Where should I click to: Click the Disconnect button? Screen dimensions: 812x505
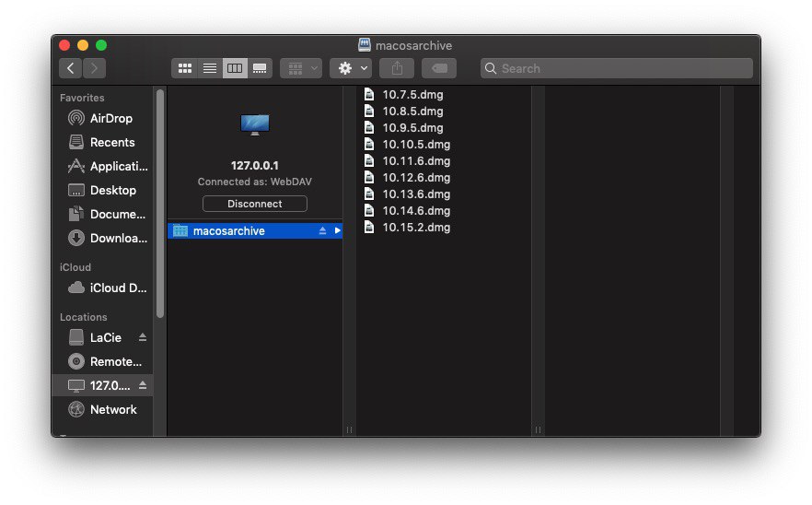click(x=255, y=204)
